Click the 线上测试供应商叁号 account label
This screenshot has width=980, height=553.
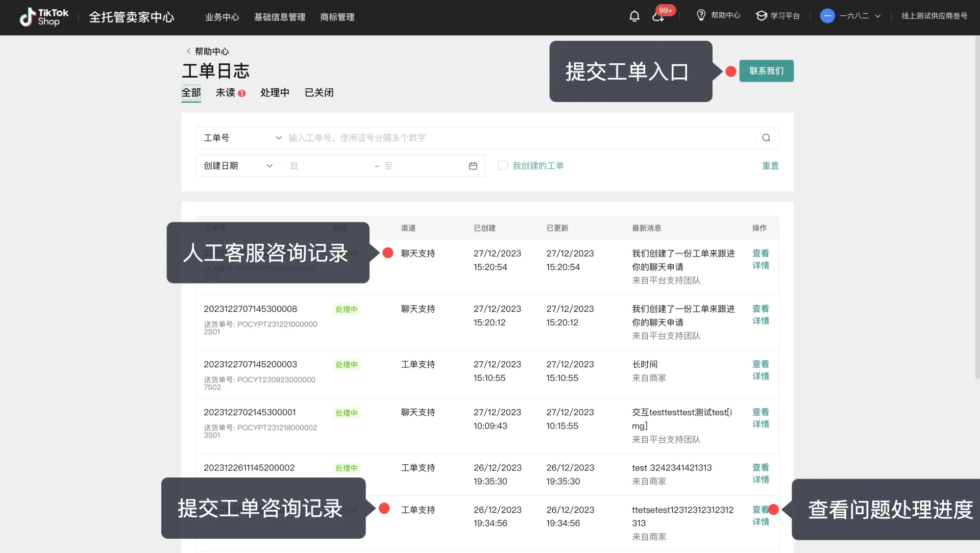click(934, 16)
